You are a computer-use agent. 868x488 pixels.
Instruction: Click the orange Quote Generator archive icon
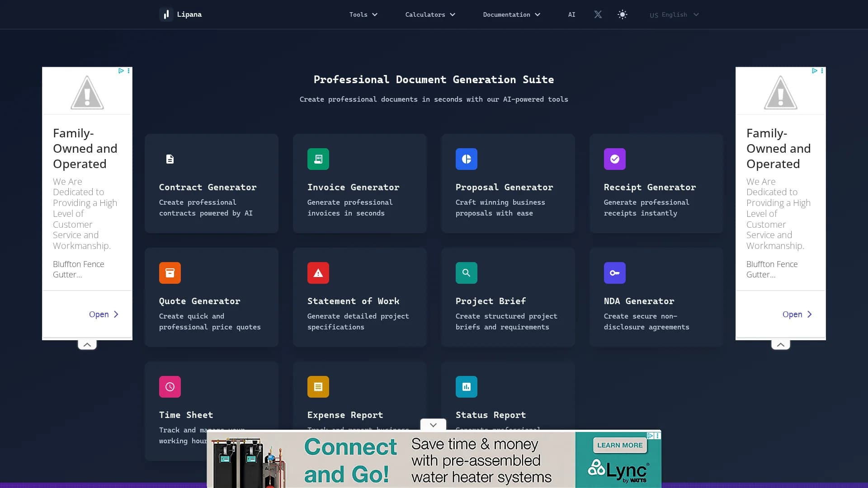(170, 273)
